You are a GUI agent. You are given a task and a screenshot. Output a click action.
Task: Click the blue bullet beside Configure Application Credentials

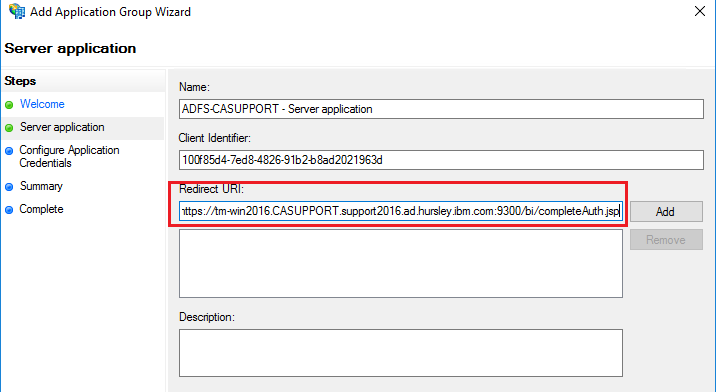tap(9, 151)
